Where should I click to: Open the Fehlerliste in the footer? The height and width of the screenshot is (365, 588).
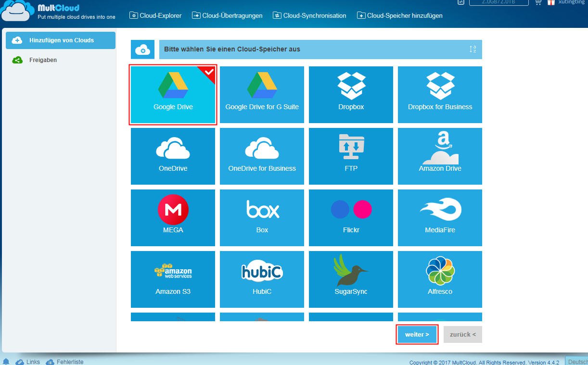click(64, 362)
